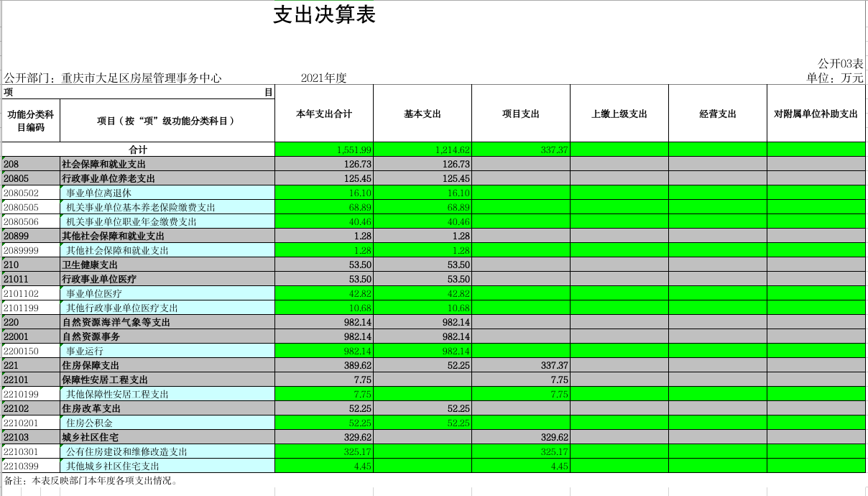Select the '本年支出合计' column header

[324, 114]
